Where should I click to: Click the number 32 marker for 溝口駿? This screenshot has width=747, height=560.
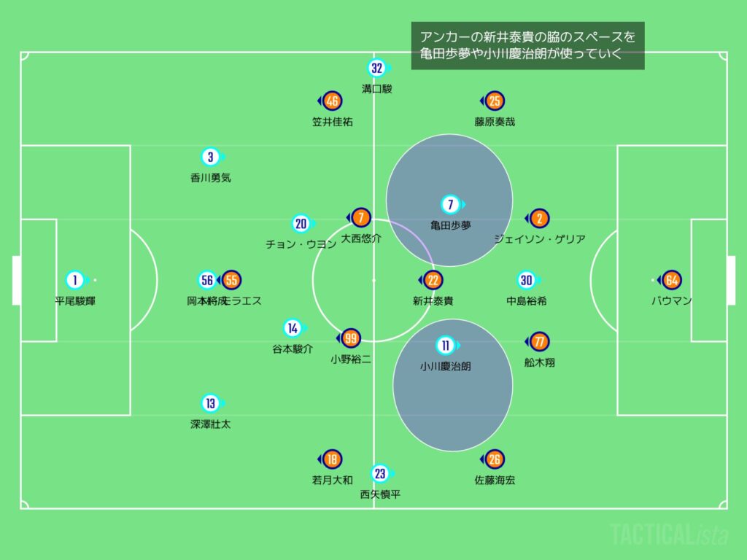[x=376, y=69]
